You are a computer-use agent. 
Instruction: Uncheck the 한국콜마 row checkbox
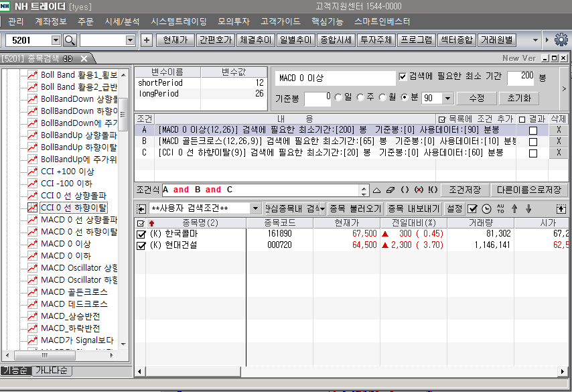click(x=141, y=234)
